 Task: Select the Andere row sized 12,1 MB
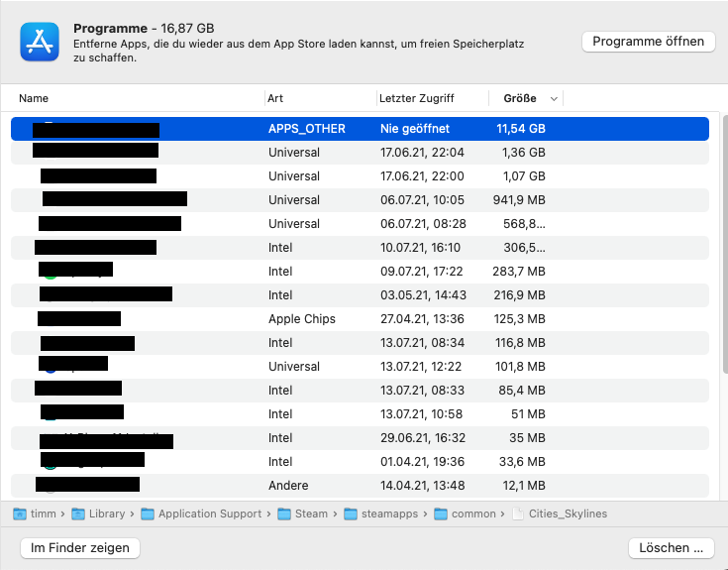[x=360, y=486]
